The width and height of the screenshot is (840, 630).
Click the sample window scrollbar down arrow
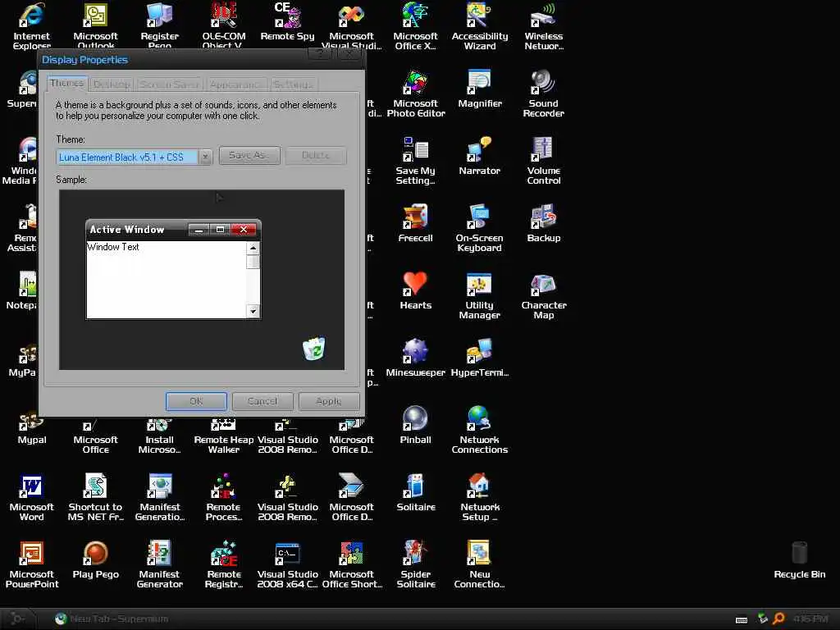point(253,311)
